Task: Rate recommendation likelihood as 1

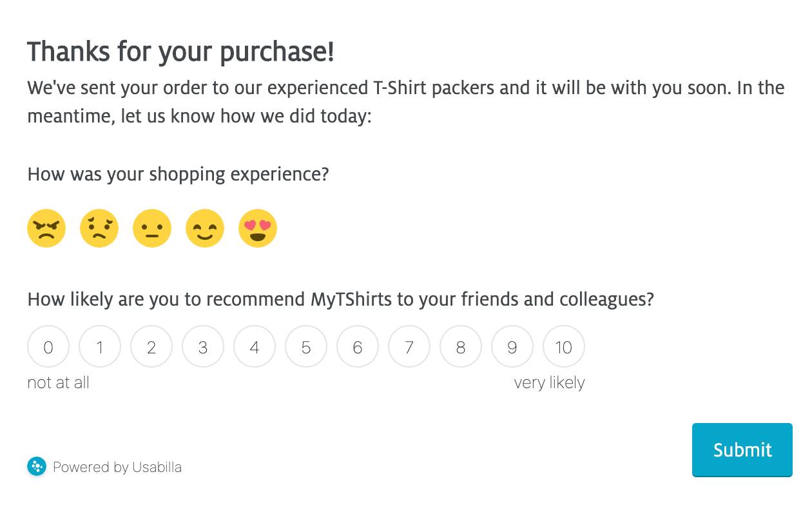Action: click(100, 347)
